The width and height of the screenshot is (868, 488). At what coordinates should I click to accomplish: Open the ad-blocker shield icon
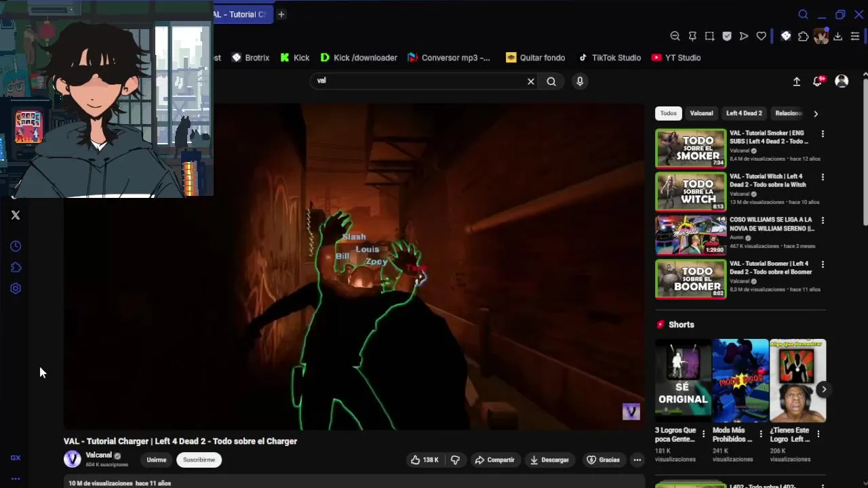tap(727, 36)
